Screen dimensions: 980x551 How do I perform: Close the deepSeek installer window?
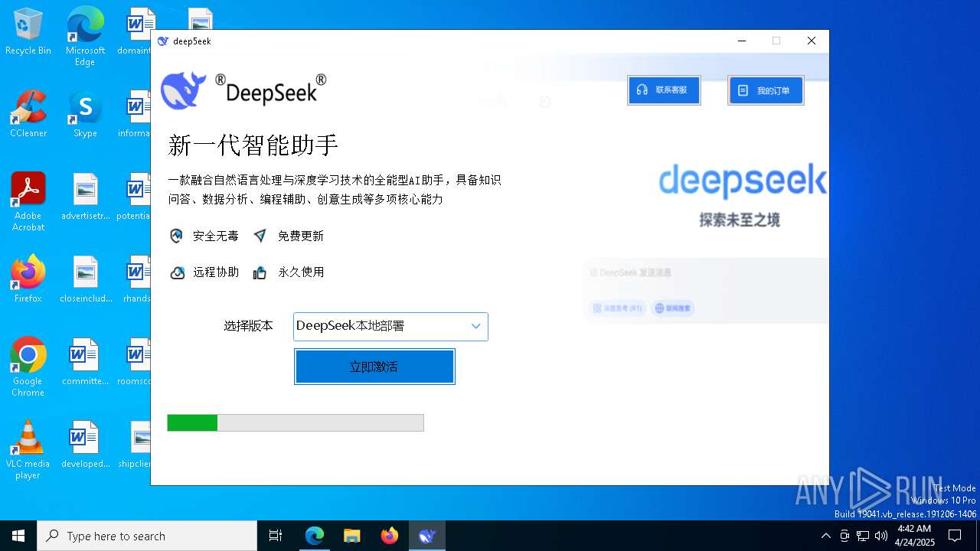click(812, 41)
